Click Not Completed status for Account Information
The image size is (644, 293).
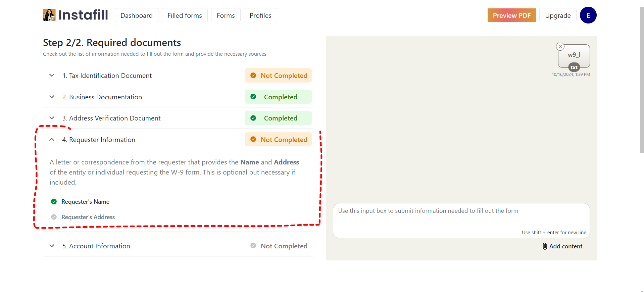279,246
